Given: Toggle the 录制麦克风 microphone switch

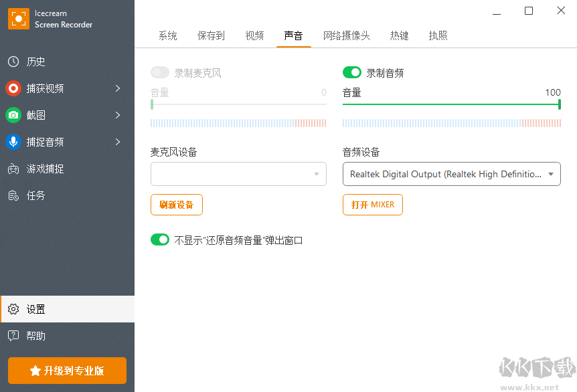Looking at the screenshot, I should point(160,73).
